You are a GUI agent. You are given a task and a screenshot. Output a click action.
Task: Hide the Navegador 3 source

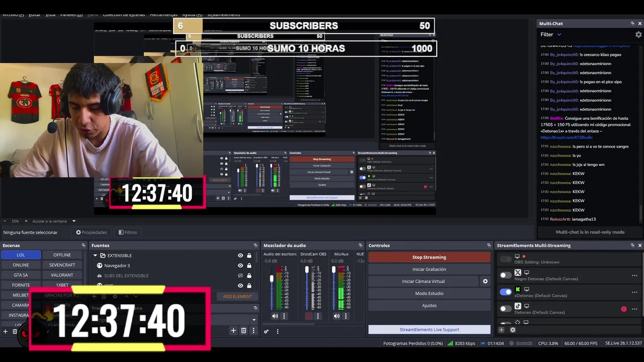[240, 265]
